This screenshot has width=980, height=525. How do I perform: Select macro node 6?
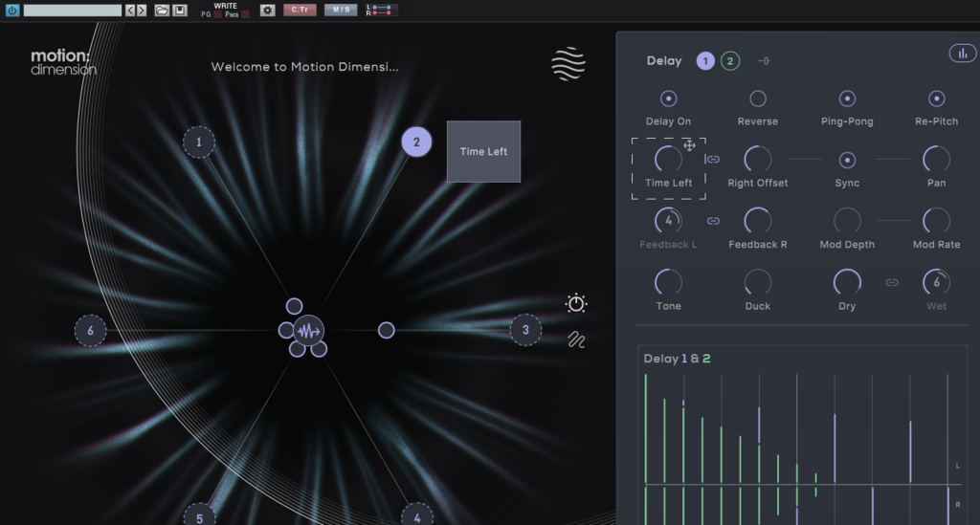[90, 330]
